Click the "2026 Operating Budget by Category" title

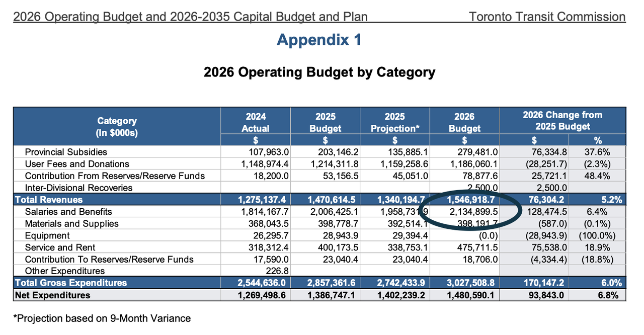point(319,72)
